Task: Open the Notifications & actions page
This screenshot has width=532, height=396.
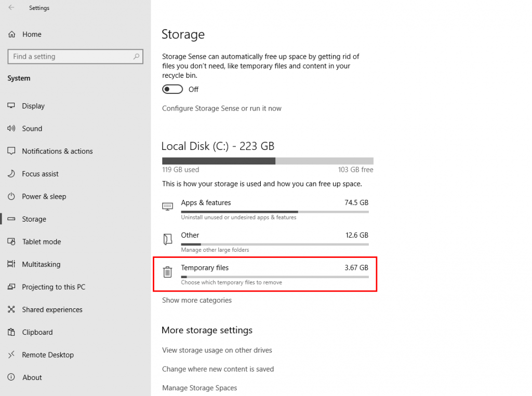Action: pyautogui.click(x=57, y=151)
